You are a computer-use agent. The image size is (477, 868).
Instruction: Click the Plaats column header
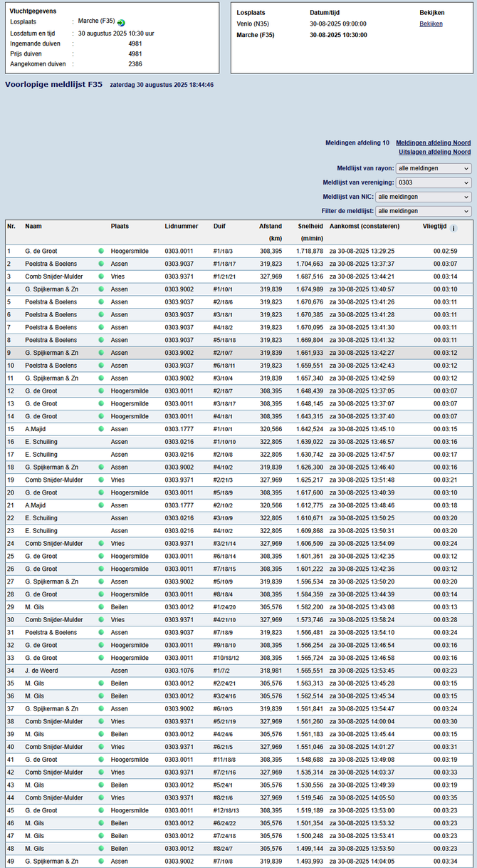click(120, 226)
